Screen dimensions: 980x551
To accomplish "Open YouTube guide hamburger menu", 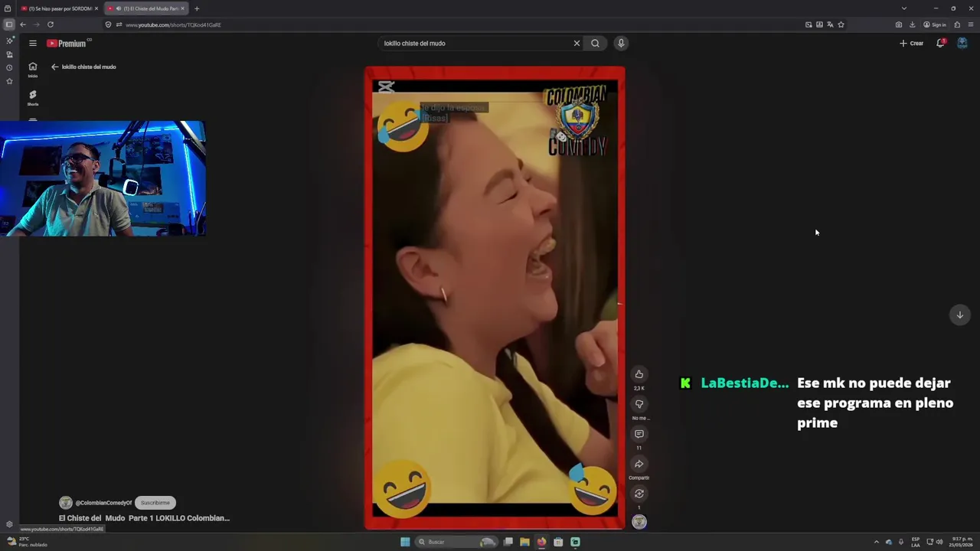I will coord(33,43).
